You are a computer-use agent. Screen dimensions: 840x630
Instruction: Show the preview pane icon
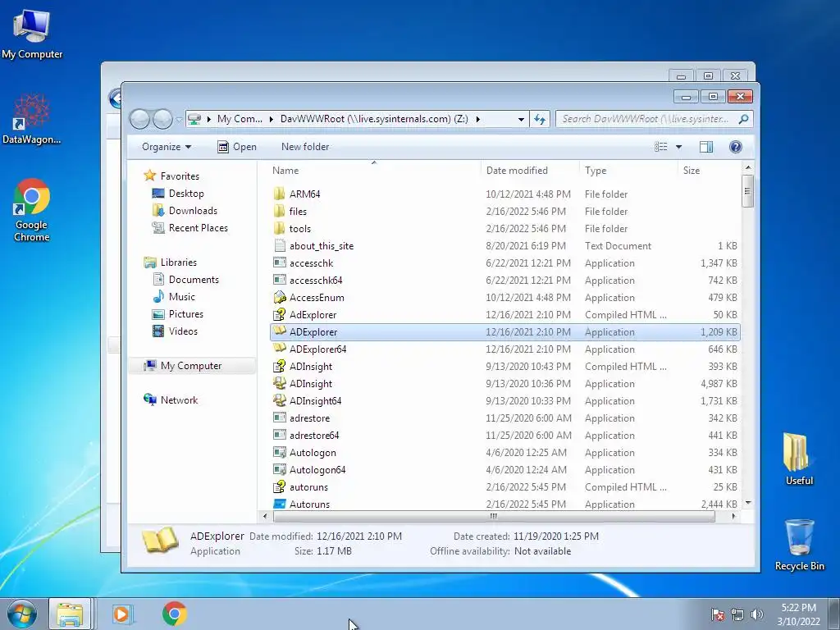click(706, 147)
